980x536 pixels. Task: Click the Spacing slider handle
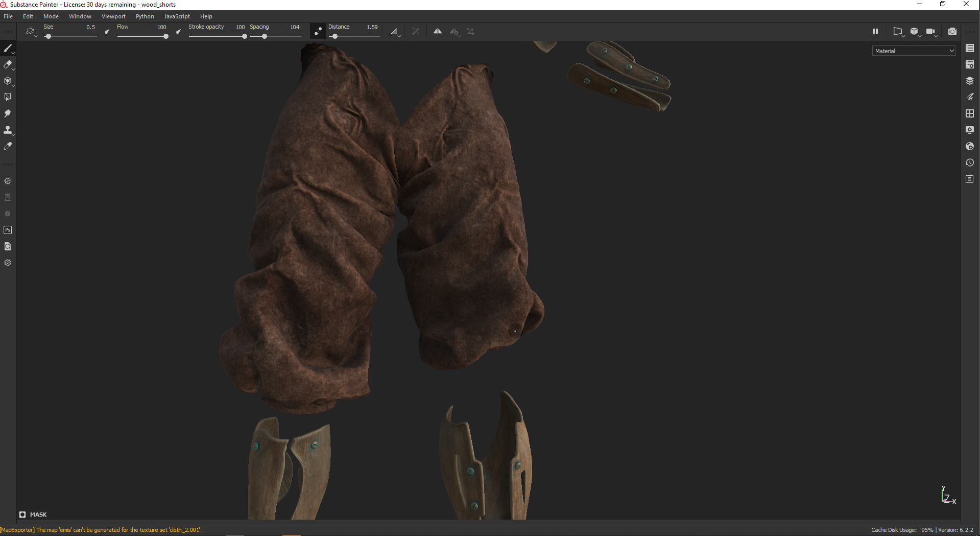(265, 36)
